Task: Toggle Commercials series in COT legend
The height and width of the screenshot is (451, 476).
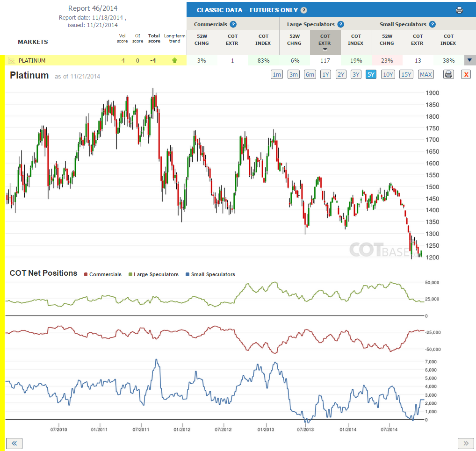Action: (x=102, y=274)
